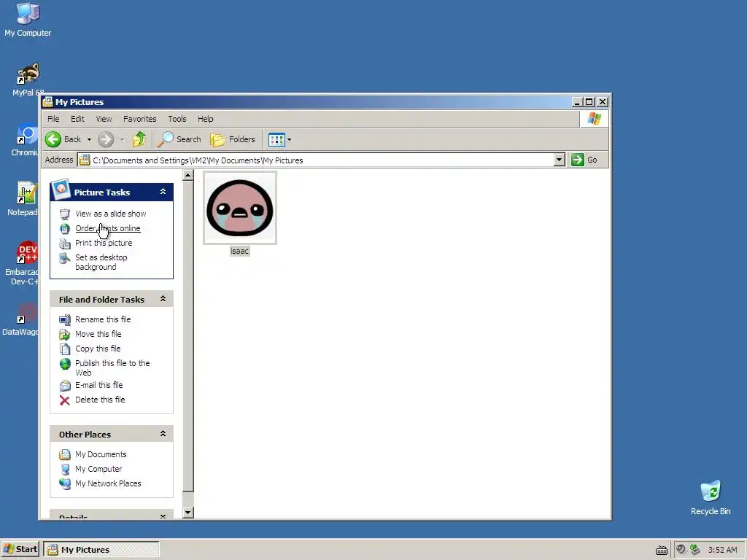The height and width of the screenshot is (560, 747).
Task: Click Order prints online link
Action: pyautogui.click(x=108, y=228)
